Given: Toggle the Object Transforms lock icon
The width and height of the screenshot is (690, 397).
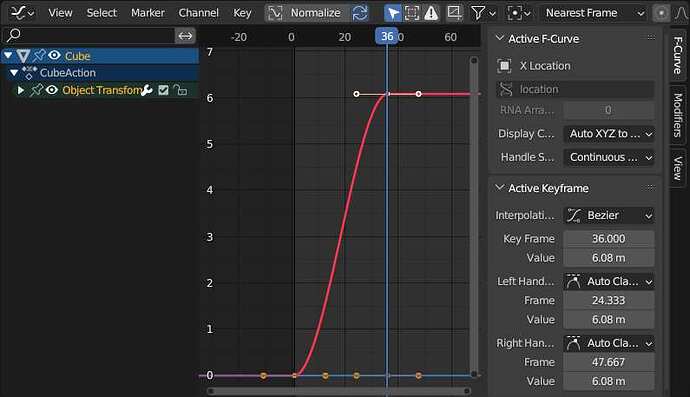Looking at the screenshot, I should (x=180, y=90).
